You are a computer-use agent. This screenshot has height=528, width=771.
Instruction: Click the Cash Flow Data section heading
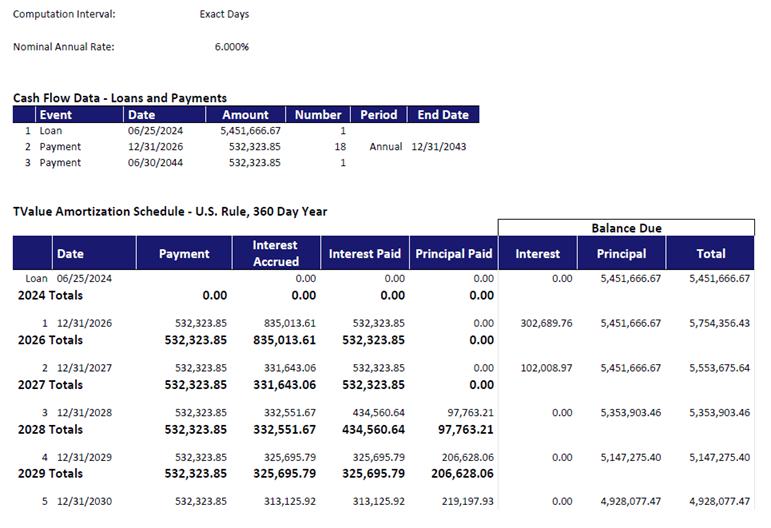click(x=119, y=98)
